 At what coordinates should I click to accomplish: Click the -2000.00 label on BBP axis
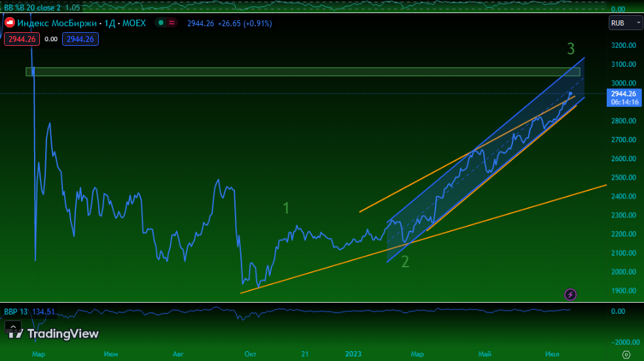click(625, 342)
